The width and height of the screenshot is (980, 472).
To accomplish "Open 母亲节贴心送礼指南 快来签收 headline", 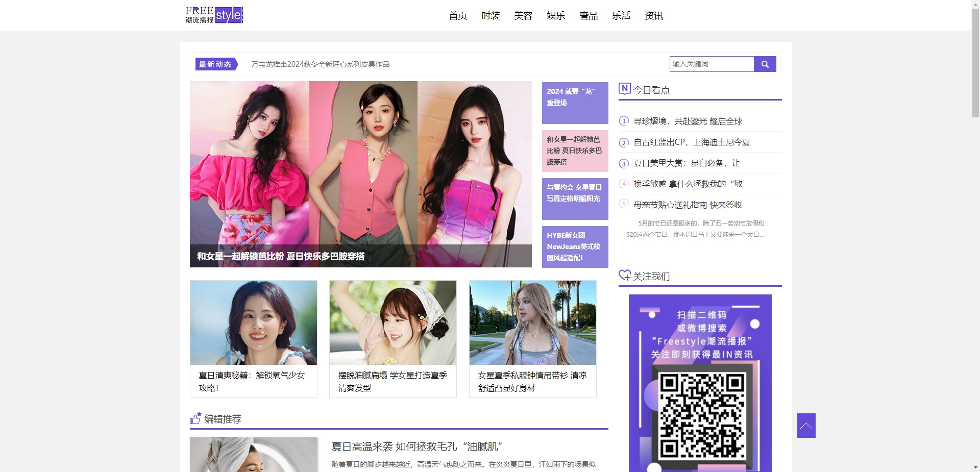I will pyautogui.click(x=688, y=205).
